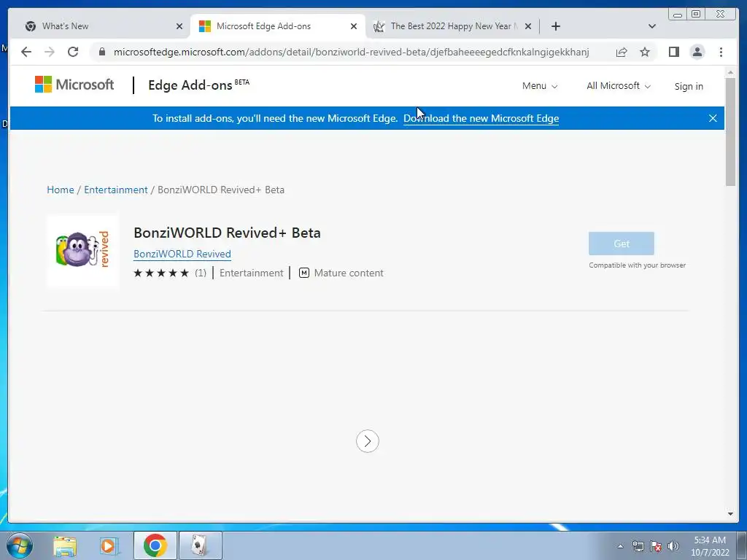Bookmark this page with the star
The width and height of the screenshot is (747, 560).
click(x=645, y=52)
